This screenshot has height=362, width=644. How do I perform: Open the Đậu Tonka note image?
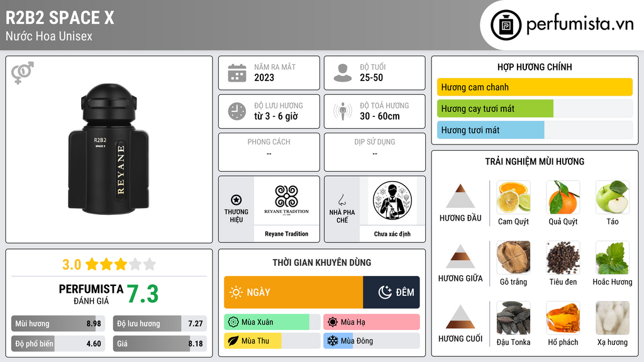coord(513,317)
